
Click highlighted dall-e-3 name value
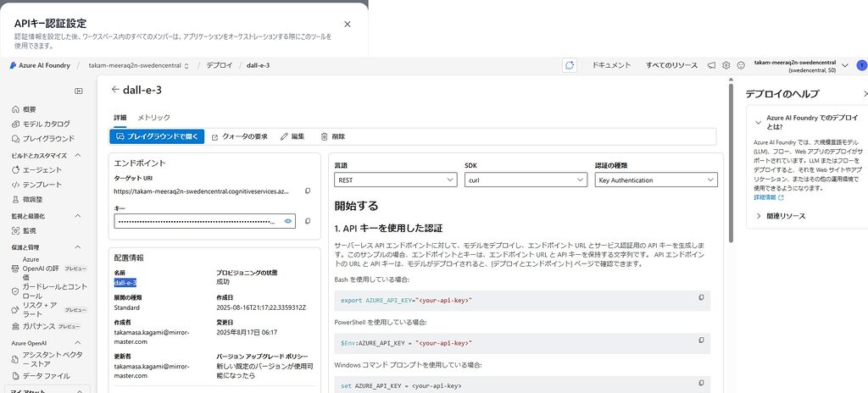[125, 283]
